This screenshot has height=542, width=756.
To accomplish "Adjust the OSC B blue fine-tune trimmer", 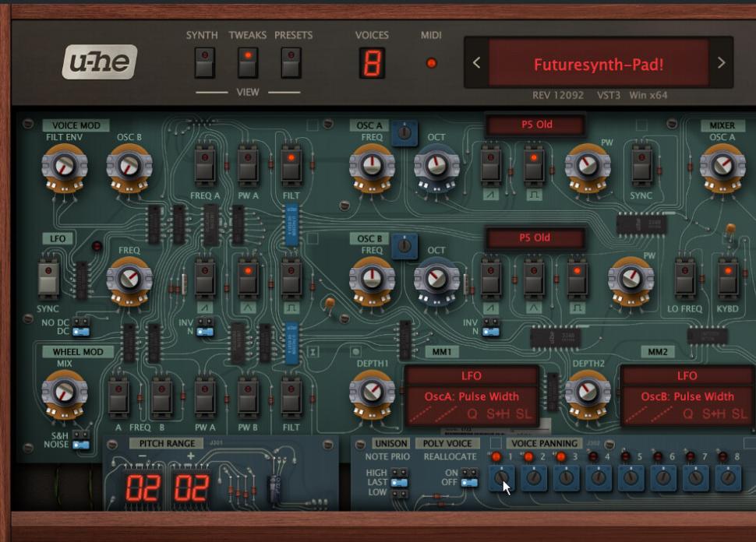I will (404, 245).
